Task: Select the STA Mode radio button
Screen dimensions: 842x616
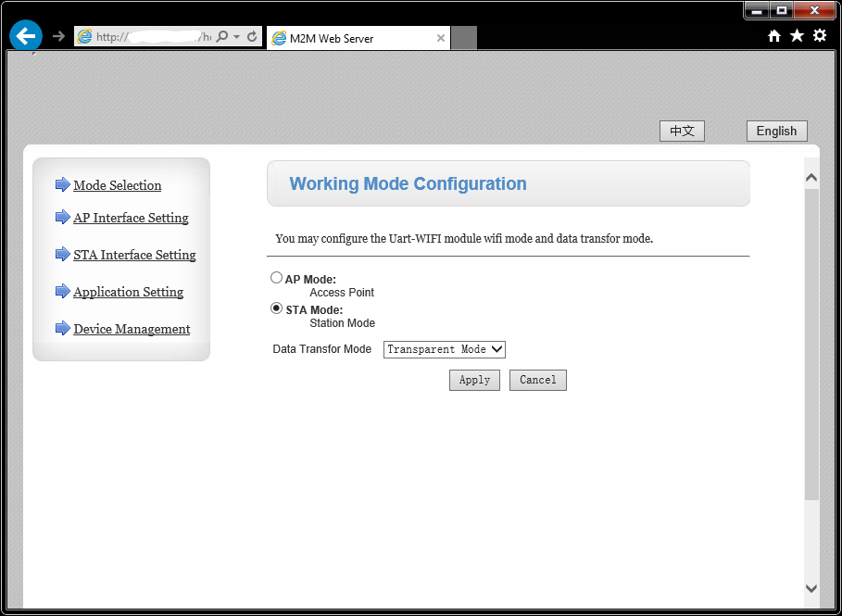Action: (x=276, y=308)
